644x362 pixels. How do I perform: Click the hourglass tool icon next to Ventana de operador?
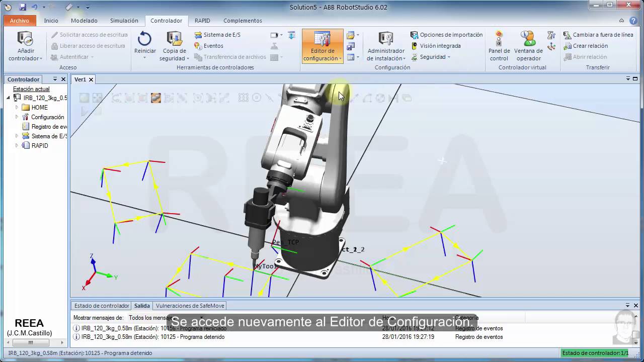click(x=551, y=35)
